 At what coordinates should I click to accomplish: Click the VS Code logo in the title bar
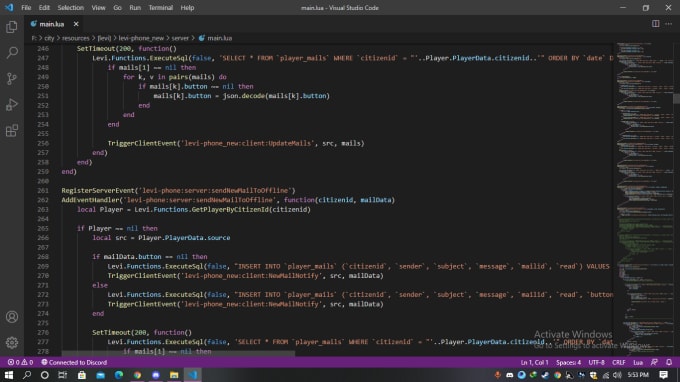[x=9, y=8]
